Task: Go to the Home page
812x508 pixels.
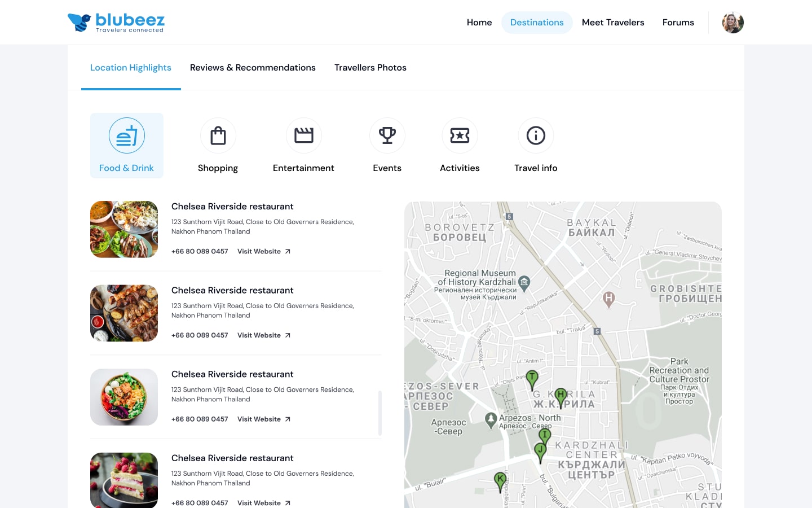Action: coord(479,23)
